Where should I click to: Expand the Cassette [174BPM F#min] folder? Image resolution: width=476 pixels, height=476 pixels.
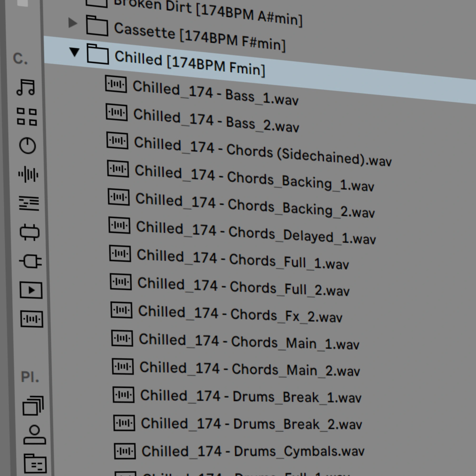click(73, 23)
